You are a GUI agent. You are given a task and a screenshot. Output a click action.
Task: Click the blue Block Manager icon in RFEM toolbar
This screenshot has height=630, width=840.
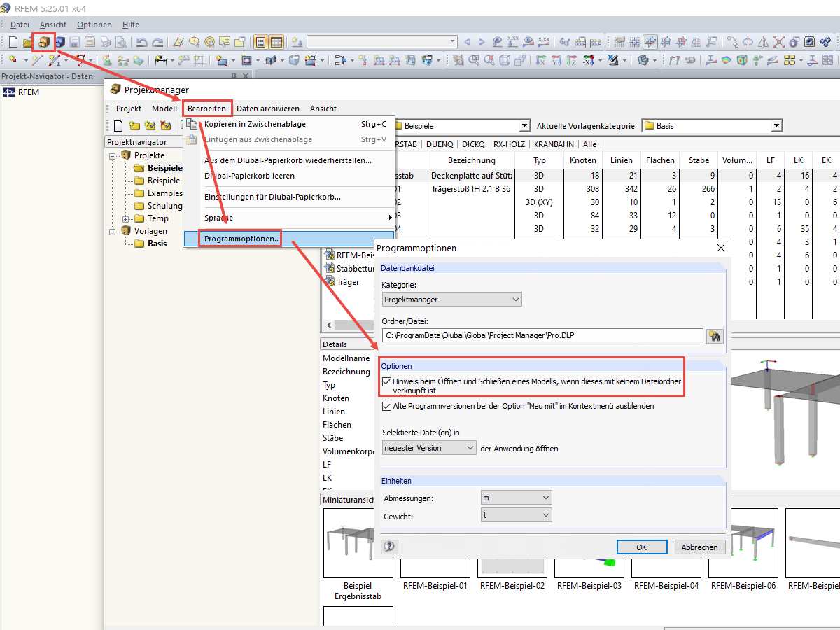(59, 42)
